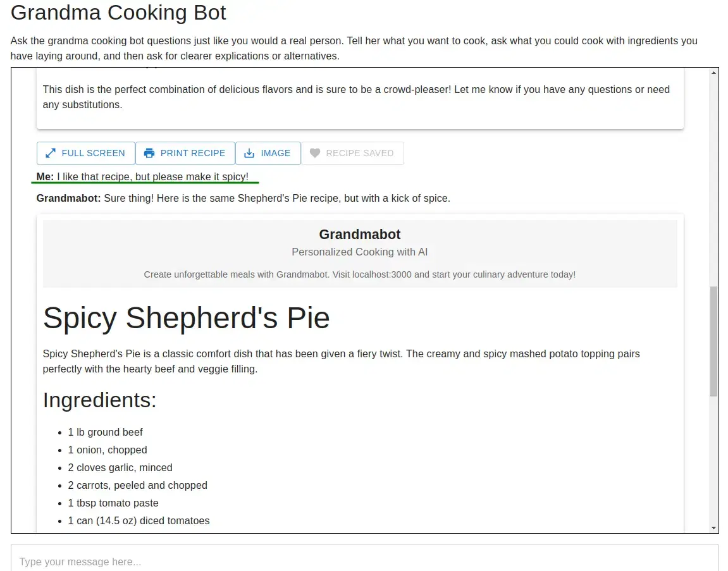Viewport: 728px width, 571px height.
Task: Download an image of the recipe
Action: pyautogui.click(x=268, y=153)
